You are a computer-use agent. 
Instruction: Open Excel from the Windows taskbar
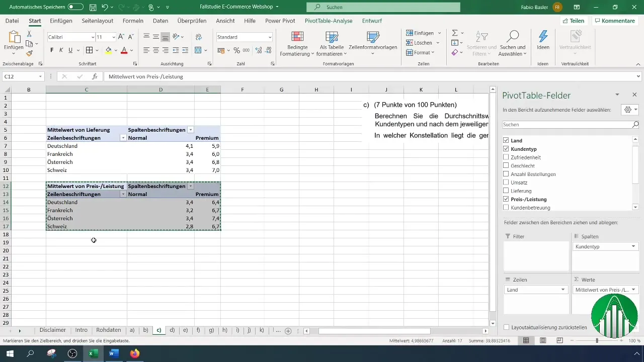point(93,353)
